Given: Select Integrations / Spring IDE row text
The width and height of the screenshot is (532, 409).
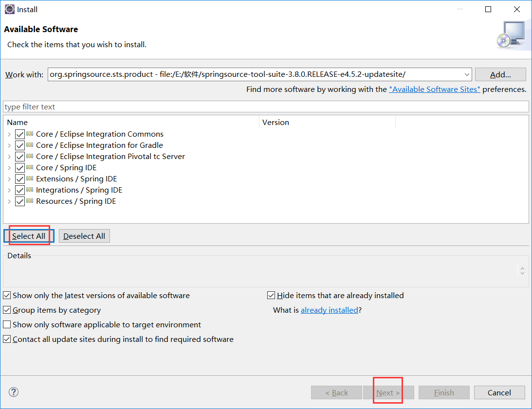Looking at the screenshot, I should point(79,190).
